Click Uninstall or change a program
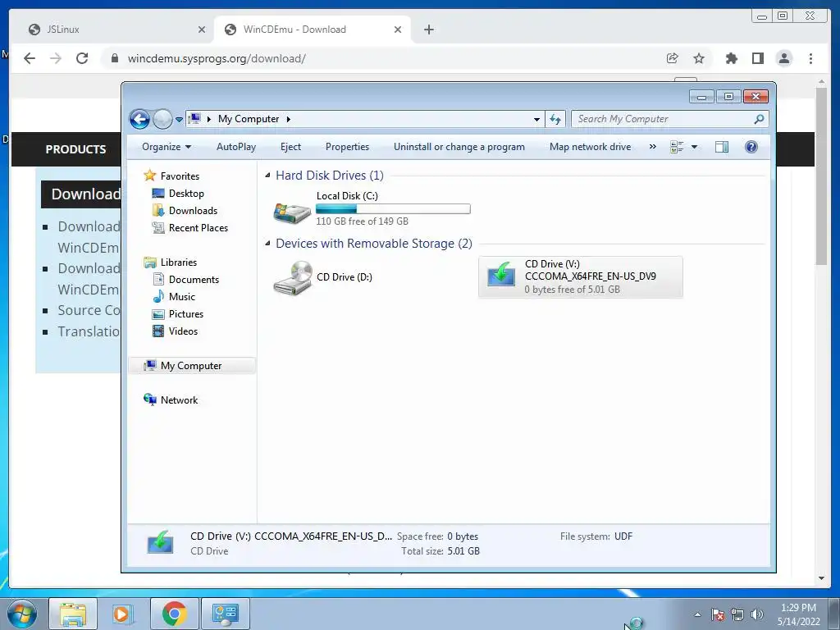 pos(459,147)
